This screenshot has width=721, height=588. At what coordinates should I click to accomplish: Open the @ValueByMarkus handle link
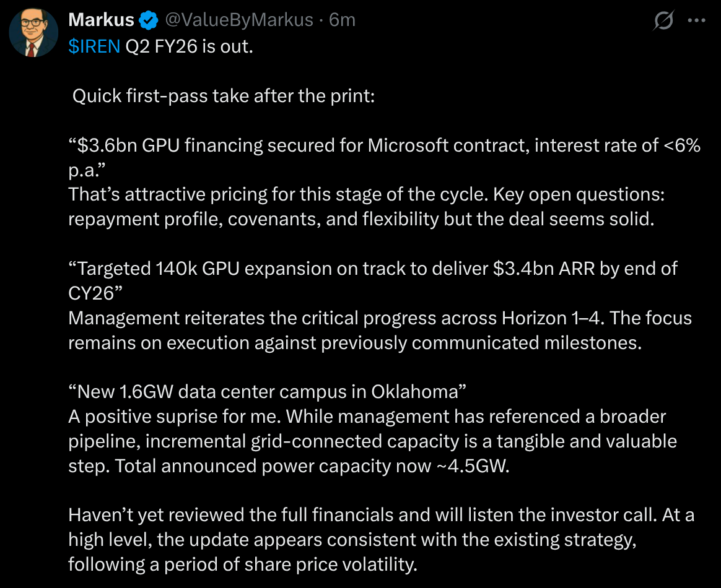coord(238,20)
